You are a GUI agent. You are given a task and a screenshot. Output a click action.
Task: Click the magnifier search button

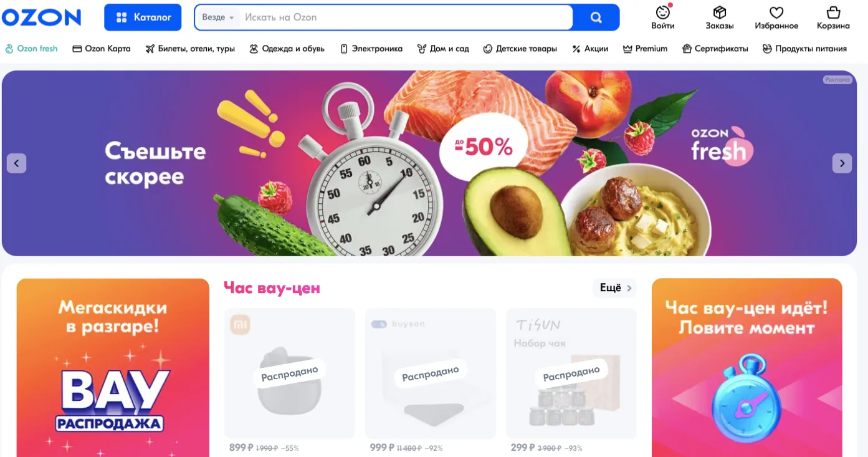pyautogui.click(x=596, y=17)
